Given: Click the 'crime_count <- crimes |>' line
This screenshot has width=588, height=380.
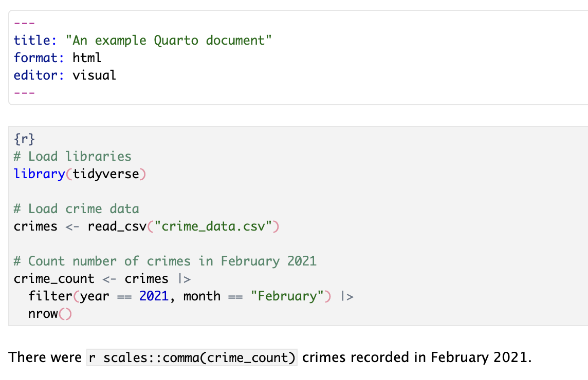Looking at the screenshot, I should pyautogui.click(x=102, y=279).
